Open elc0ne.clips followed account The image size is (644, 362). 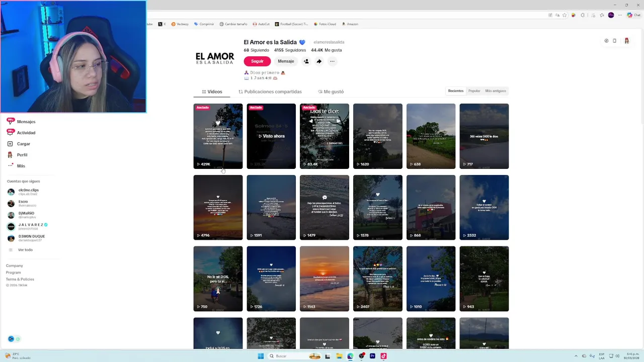[23, 192]
